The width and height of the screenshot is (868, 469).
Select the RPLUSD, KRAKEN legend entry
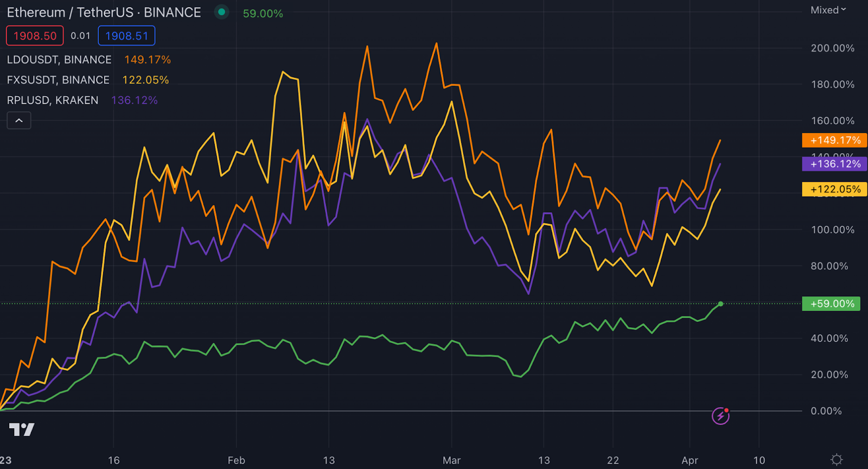[x=53, y=100]
